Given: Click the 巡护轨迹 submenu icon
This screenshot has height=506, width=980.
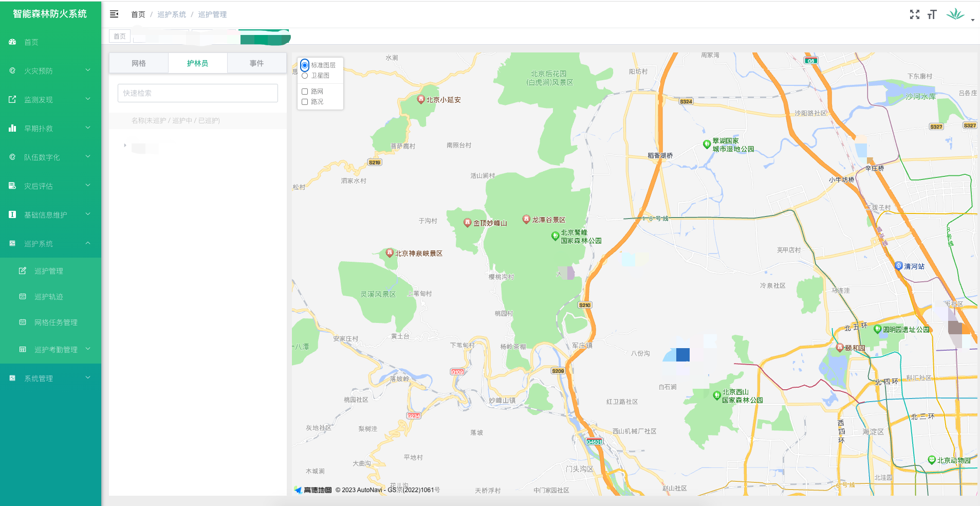Looking at the screenshot, I should [x=23, y=297].
